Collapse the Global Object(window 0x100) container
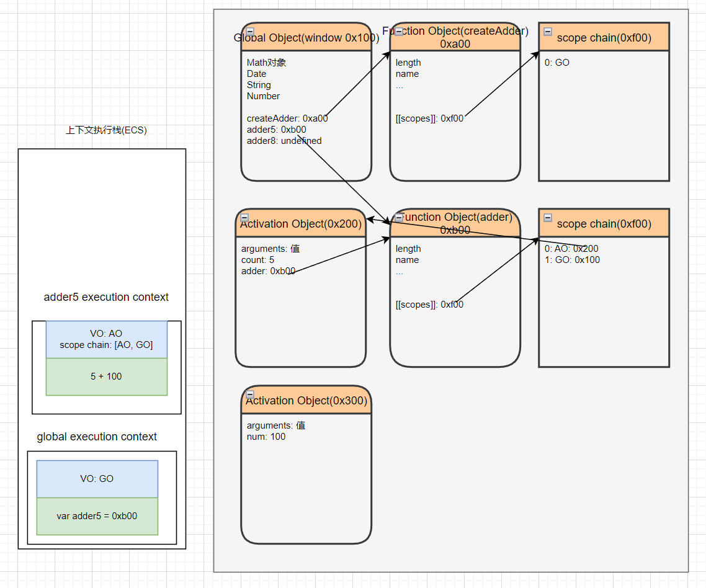The height and width of the screenshot is (588, 706). pos(249,31)
